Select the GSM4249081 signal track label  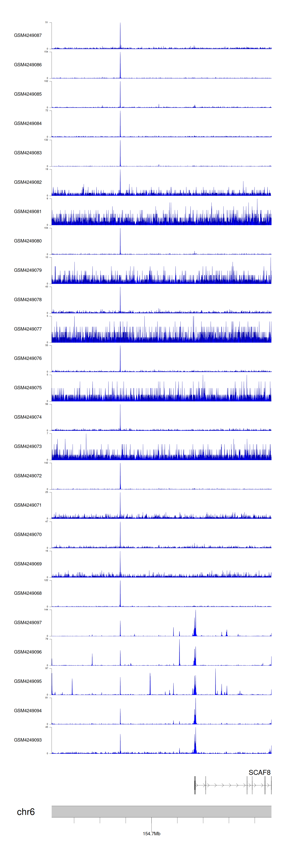click(28, 212)
